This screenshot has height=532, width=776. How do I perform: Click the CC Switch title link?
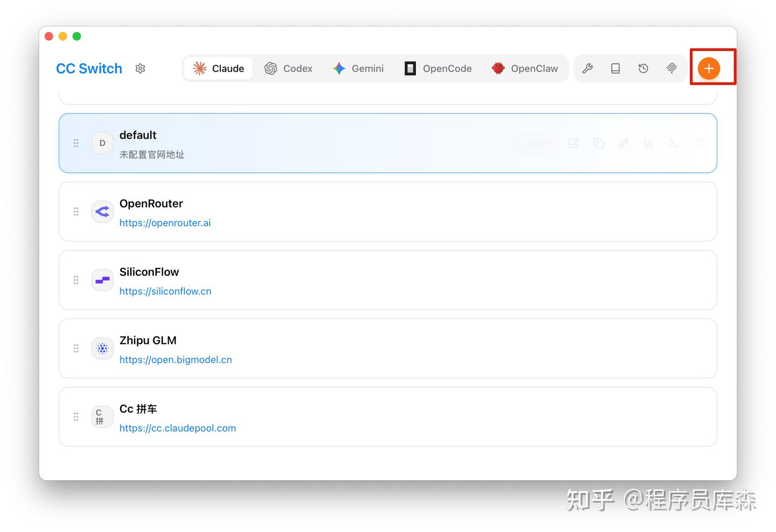pos(89,68)
